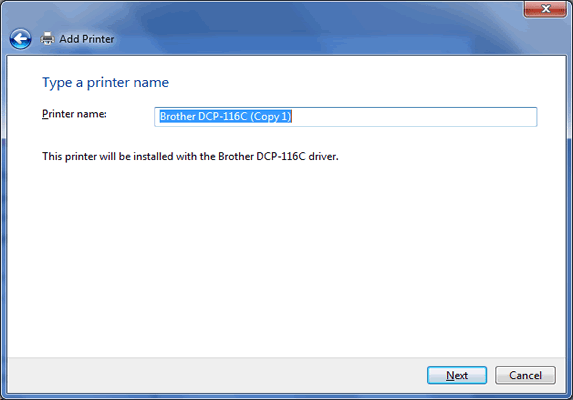The height and width of the screenshot is (400, 573).
Task: Click blank white area below the driver message
Action: coord(285,256)
